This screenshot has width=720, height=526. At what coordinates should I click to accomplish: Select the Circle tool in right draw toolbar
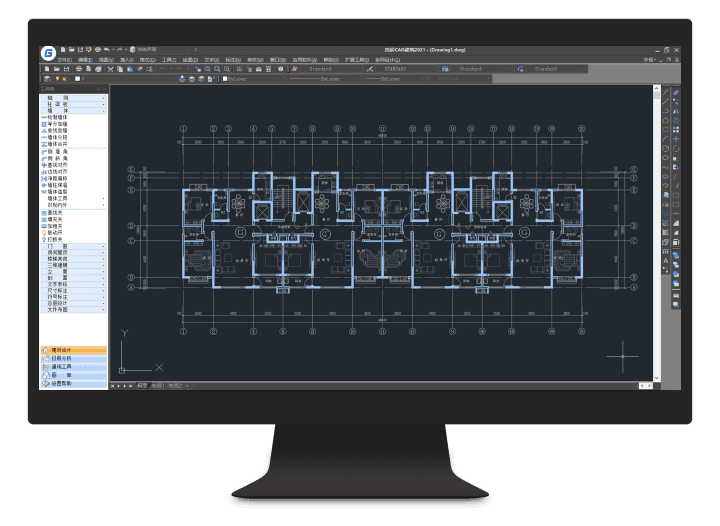[x=665, y=148]
